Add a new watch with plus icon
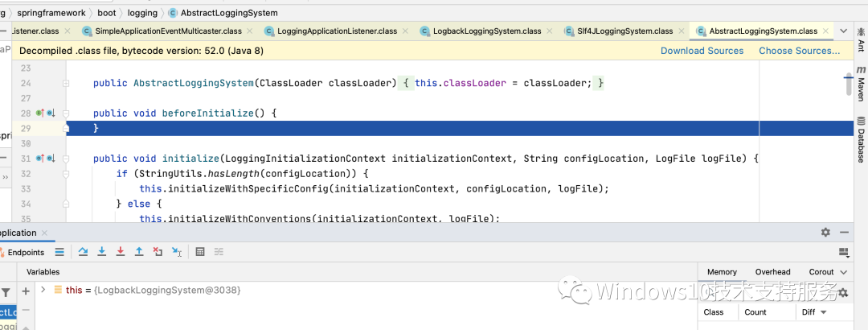This screenshot has width=868, height=330. pos(26,291)
